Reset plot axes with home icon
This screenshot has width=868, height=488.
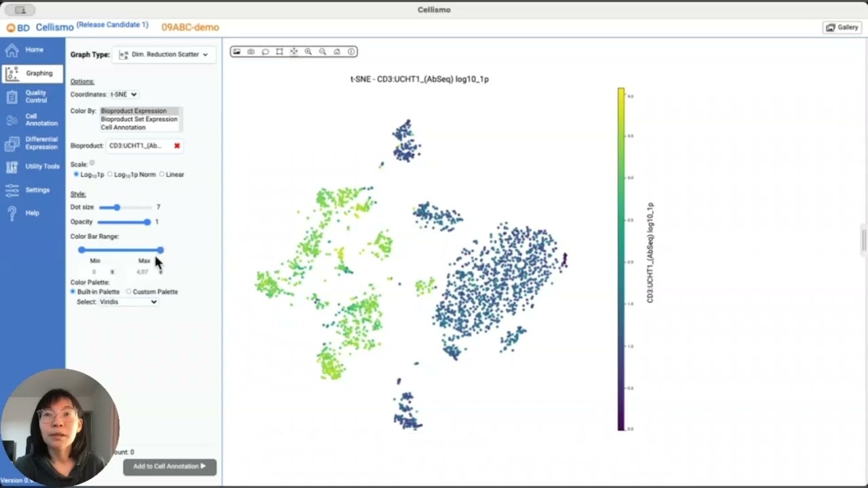click(x=336, y=52)
